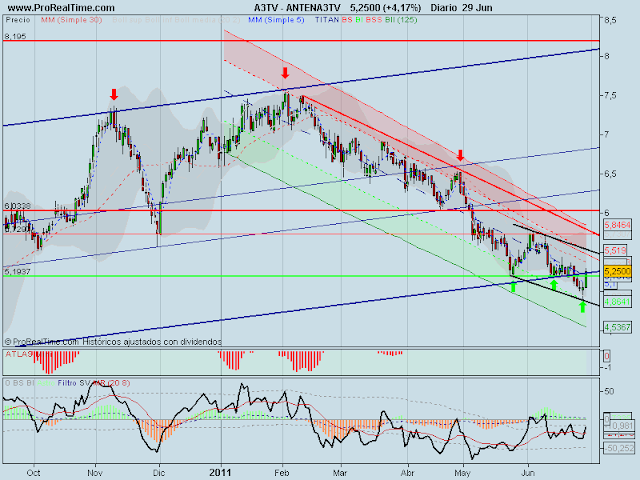The width and height of the screenshot is (640, 480).
Task: Click the 6,5 price axis label
Action: [611, 174]
